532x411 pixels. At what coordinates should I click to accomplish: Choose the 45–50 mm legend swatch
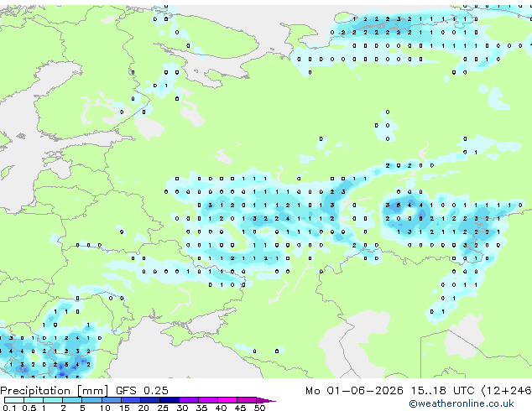tap(247, 400)
